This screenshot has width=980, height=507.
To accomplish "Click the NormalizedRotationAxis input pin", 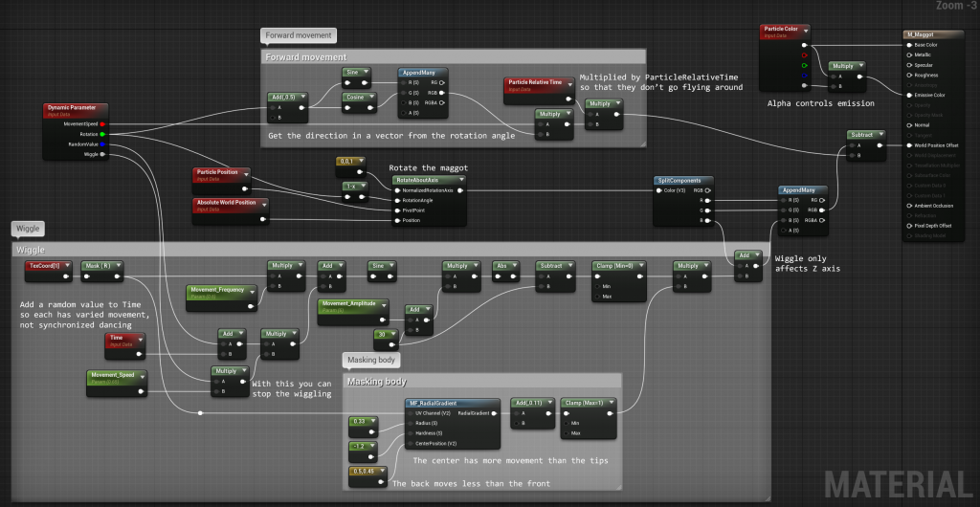I will click(x=397, y=189).
